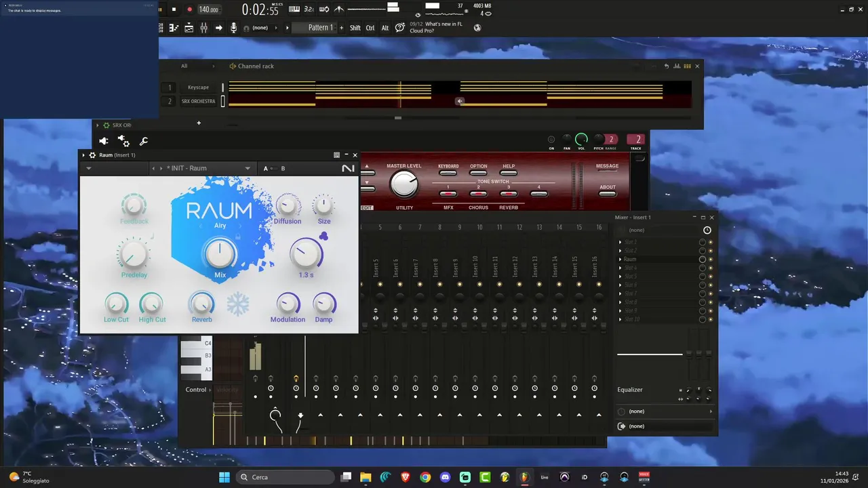Expand the Raum window menu arrow

point(84,155)
